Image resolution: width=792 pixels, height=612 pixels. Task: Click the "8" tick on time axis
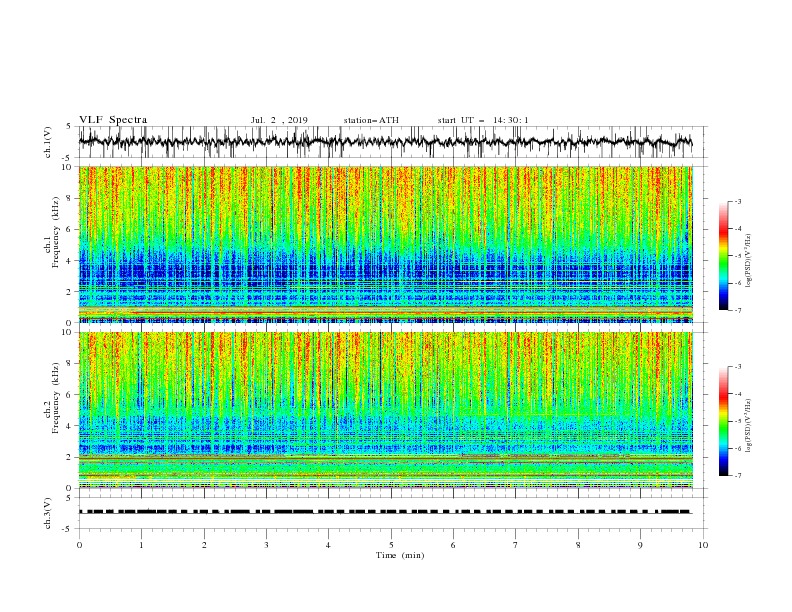(578, 545)
